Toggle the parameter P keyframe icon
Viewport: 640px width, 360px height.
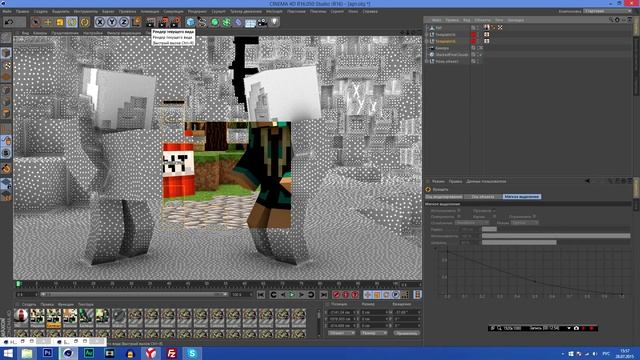396,295
